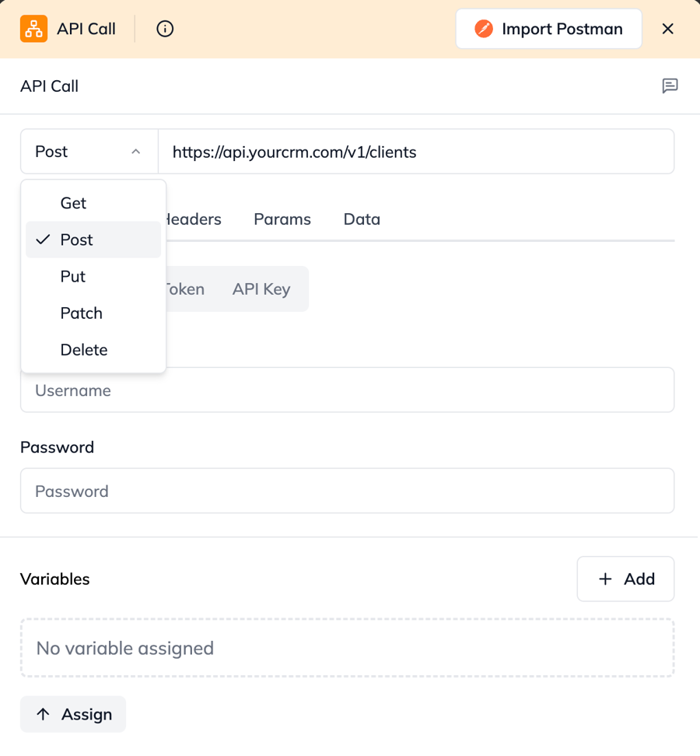Click the Import Postman button
The width and height of the screenshot is (700, 756).
pyautogui.click(x=548, y=29)
